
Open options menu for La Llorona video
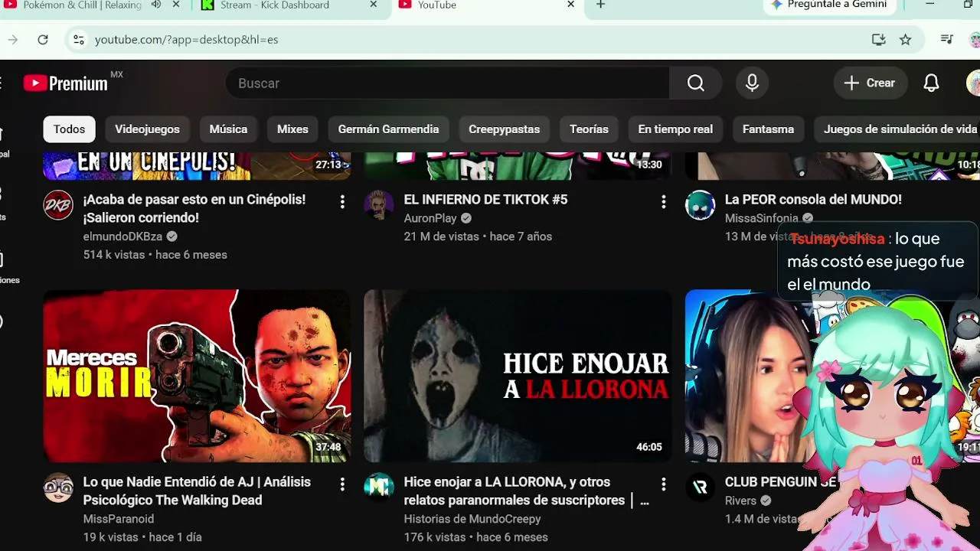tap(663, 484)
